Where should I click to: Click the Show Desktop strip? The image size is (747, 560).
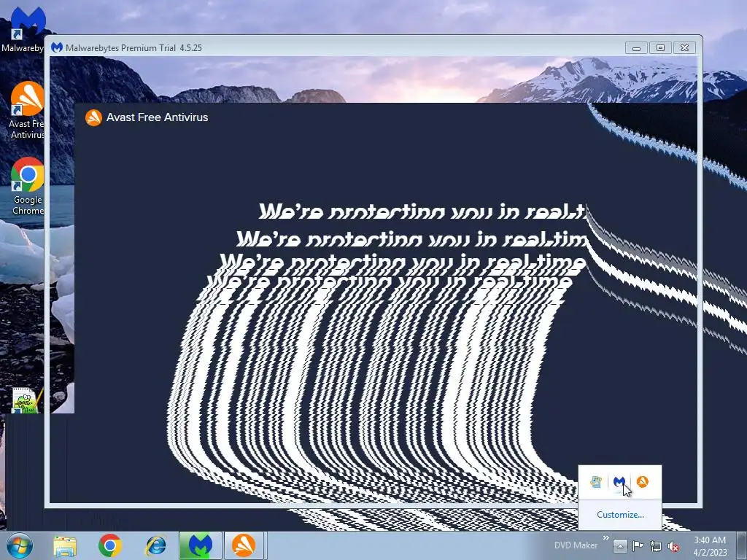click(x=742, y=545)
